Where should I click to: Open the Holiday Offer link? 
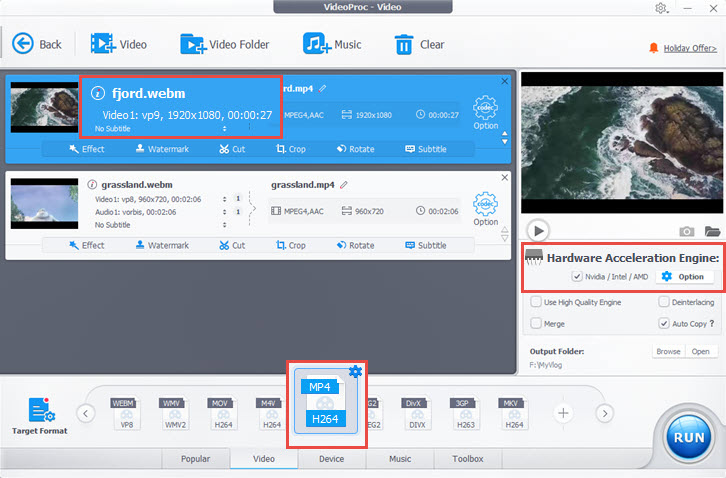[690, 48]
